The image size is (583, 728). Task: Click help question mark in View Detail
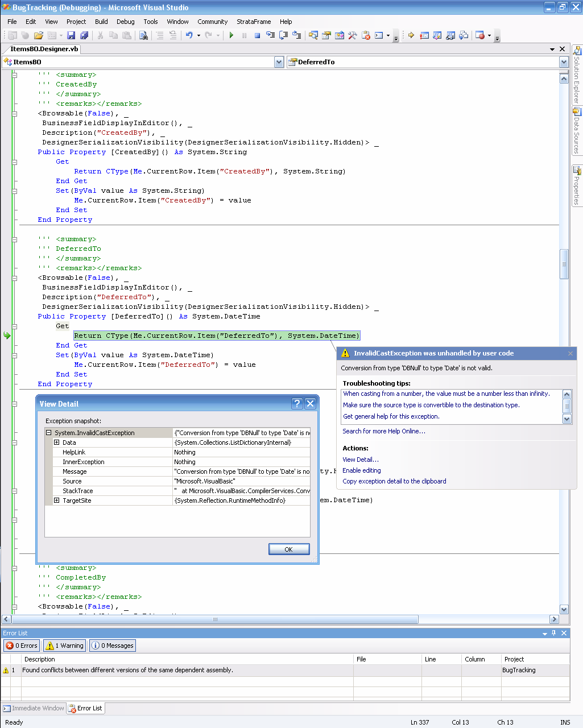pos(297,404)
